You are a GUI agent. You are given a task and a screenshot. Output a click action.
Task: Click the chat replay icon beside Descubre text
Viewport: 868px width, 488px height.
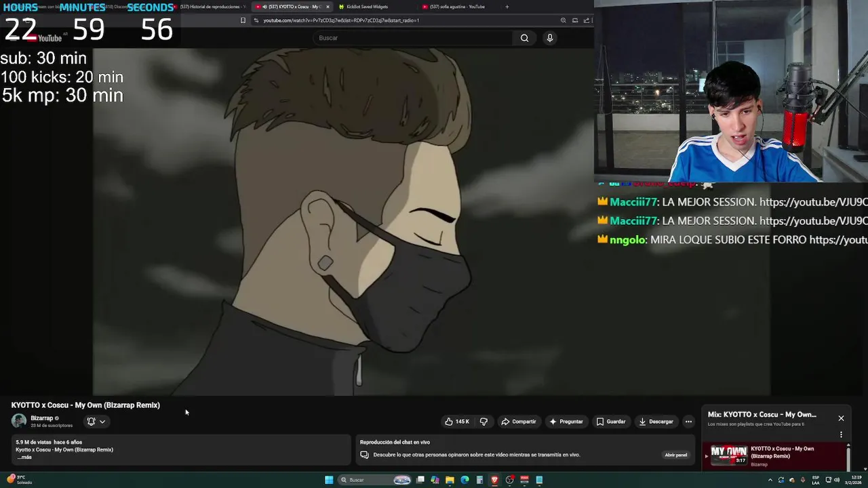click(x=364, y=455)
